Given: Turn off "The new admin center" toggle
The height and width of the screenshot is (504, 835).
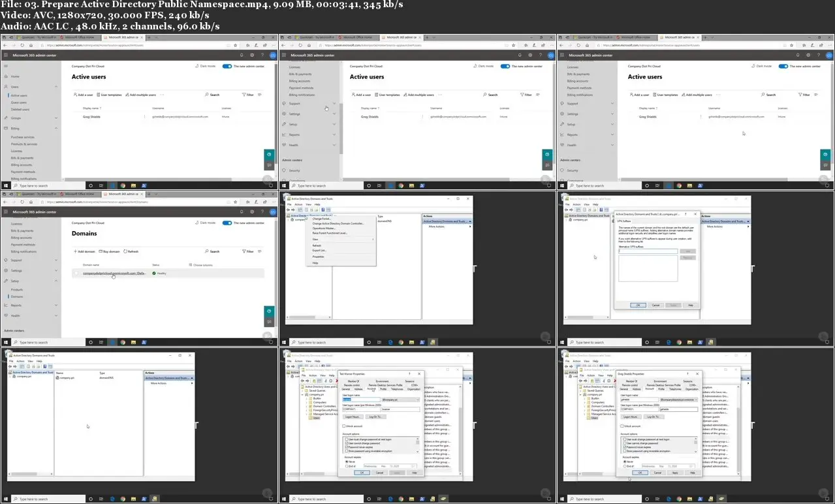Looking at the screenshot, I should tap(227, 66).
